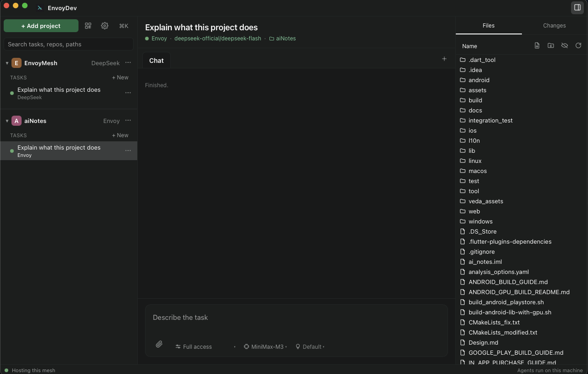This screenshot has width=588, height=374.
Task: Create a new task under EnvoyMesh
Action: coord(120,78)
